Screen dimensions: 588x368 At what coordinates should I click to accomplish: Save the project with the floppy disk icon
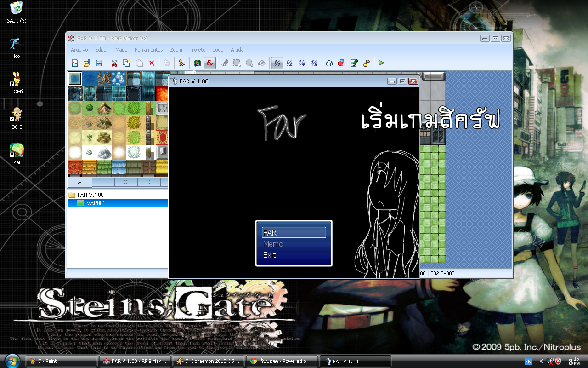pos(99,63)
